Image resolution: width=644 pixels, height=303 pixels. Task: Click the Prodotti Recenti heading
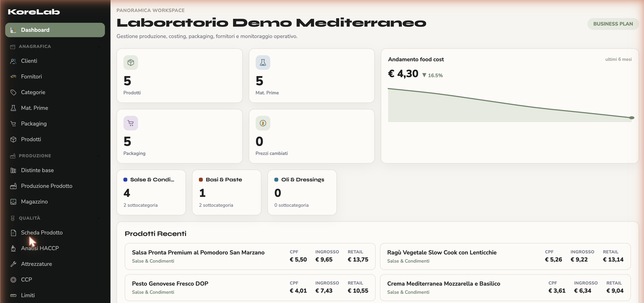pyautogui.click(x=155, y=234)
